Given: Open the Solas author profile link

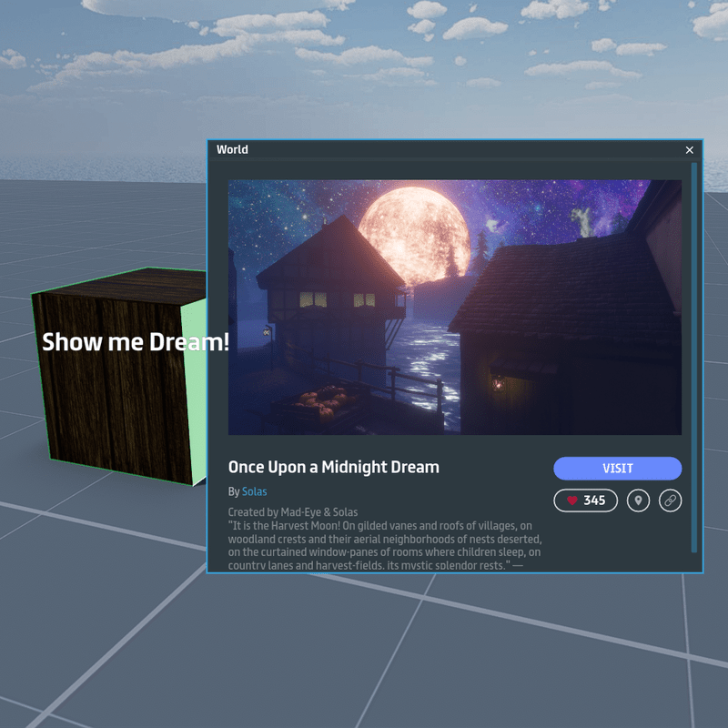Looking at the screenshot, I should click(255, 491).
